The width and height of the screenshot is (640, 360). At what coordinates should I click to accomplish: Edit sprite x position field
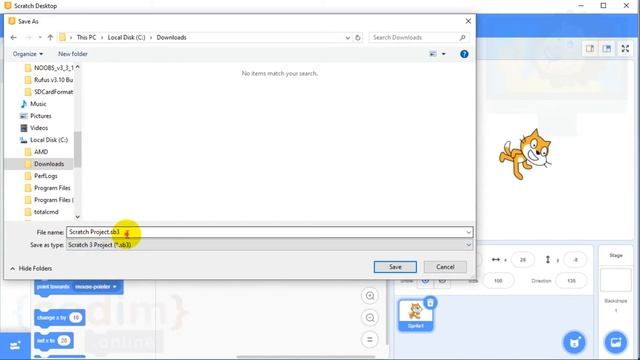(x=523, y=260)
